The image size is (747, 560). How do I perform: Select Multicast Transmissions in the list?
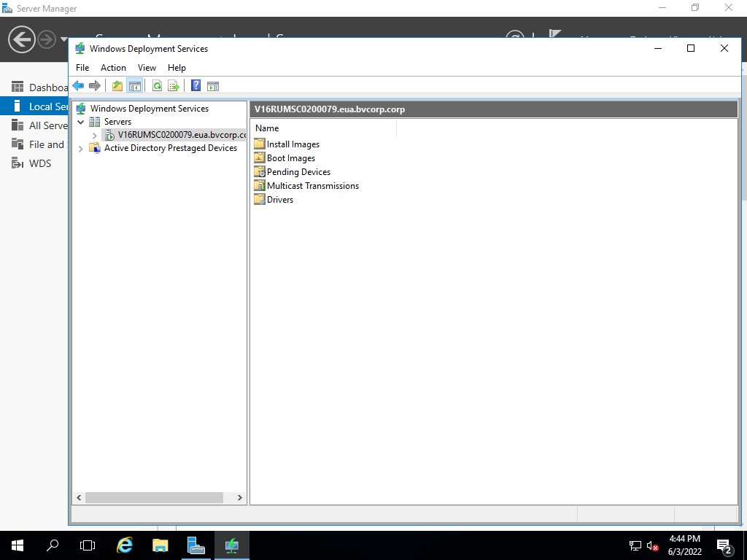click(x=312, y=186)
